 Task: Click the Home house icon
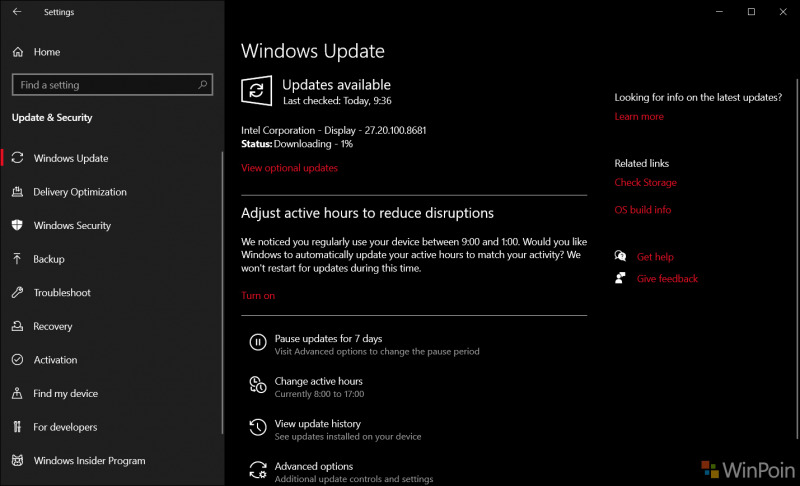point(18,52)
